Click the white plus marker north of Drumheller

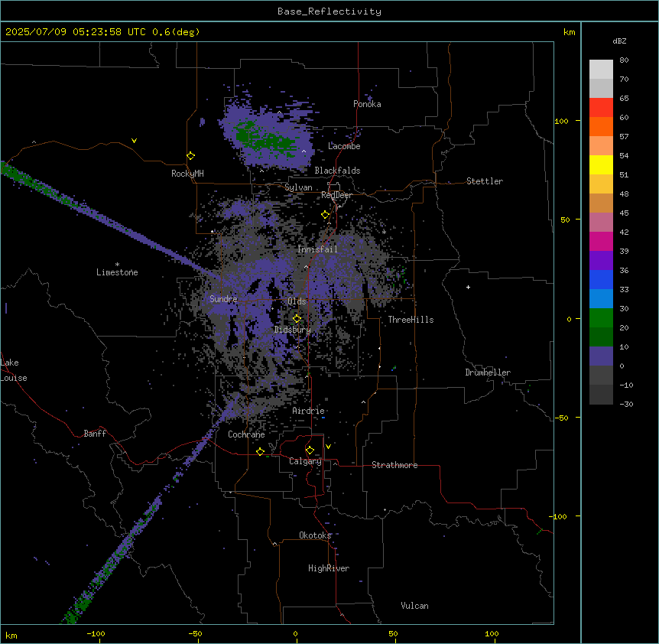point(468,287)
